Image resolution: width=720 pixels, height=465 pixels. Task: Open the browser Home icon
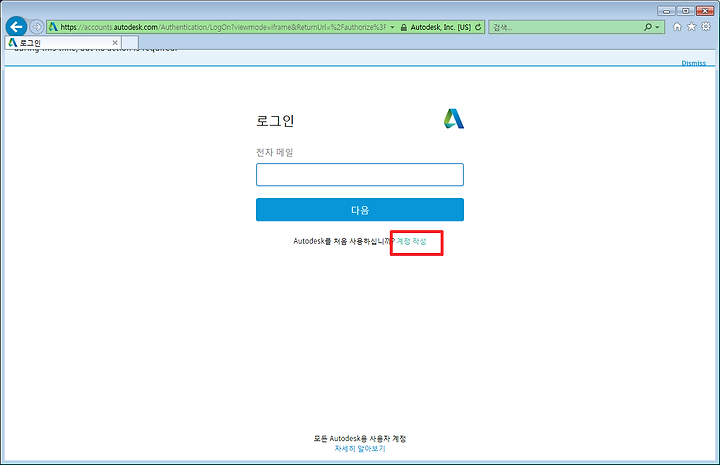(677, 27)
